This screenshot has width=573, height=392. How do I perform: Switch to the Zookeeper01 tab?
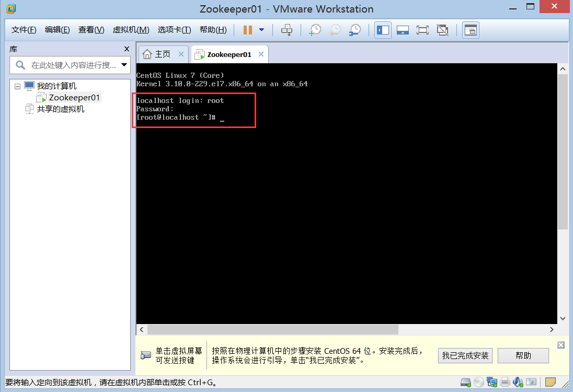pyautogui.click(x=230, y=54)
